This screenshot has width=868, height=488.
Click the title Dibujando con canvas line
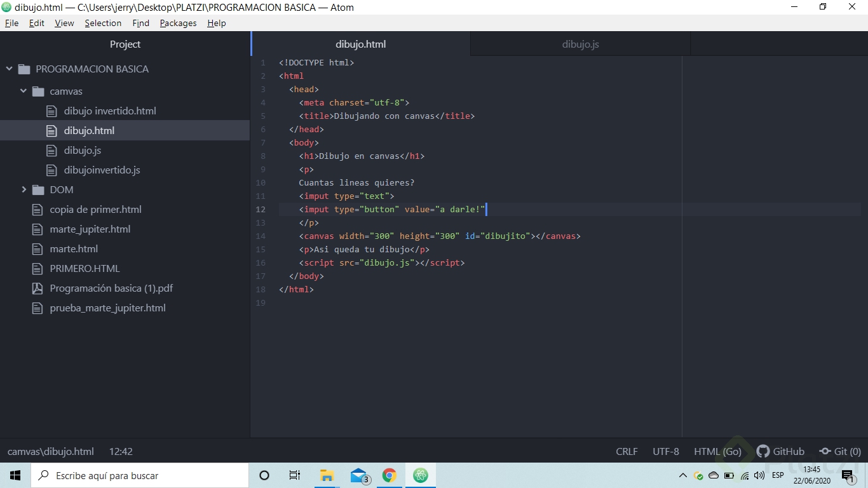click(387, 116)
